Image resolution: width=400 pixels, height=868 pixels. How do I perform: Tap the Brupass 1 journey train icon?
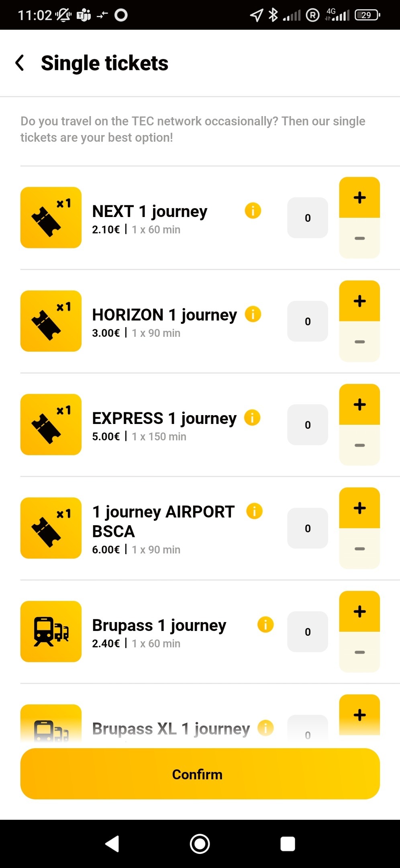pos(51,631)
